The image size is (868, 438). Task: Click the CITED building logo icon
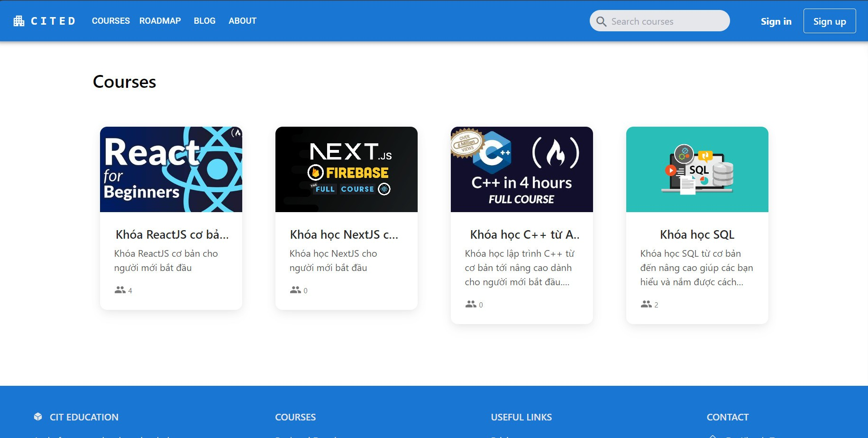click(19, 20)
